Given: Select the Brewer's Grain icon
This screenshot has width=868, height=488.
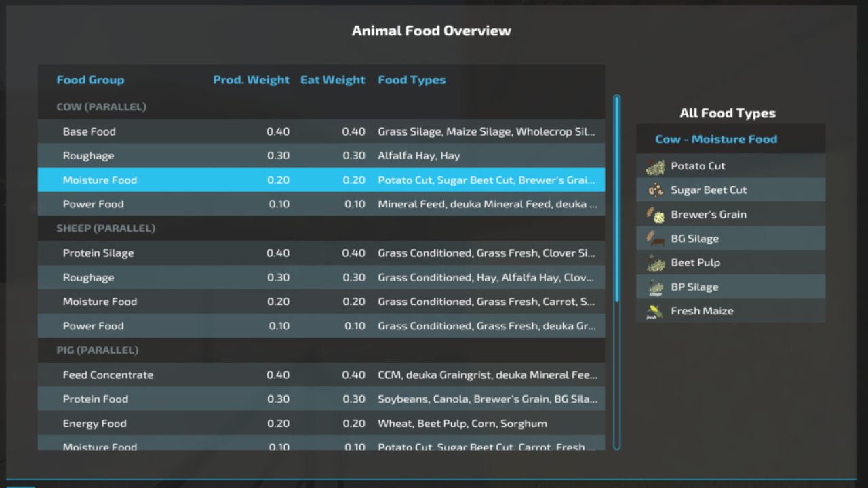Looking at the screenshot, I should [x=654, y=214].
